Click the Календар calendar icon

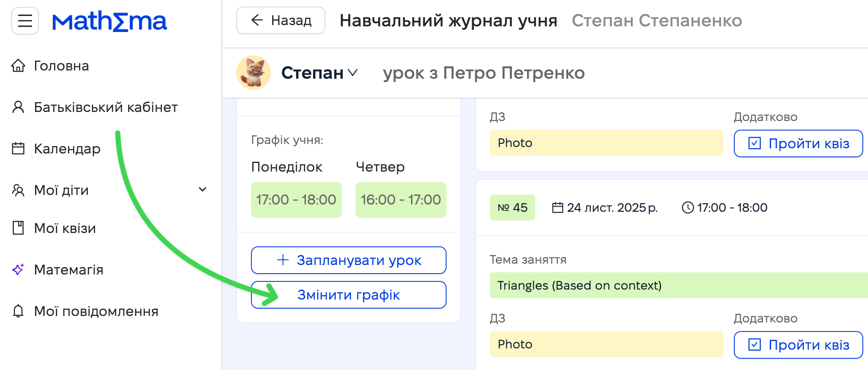point(18,149)
